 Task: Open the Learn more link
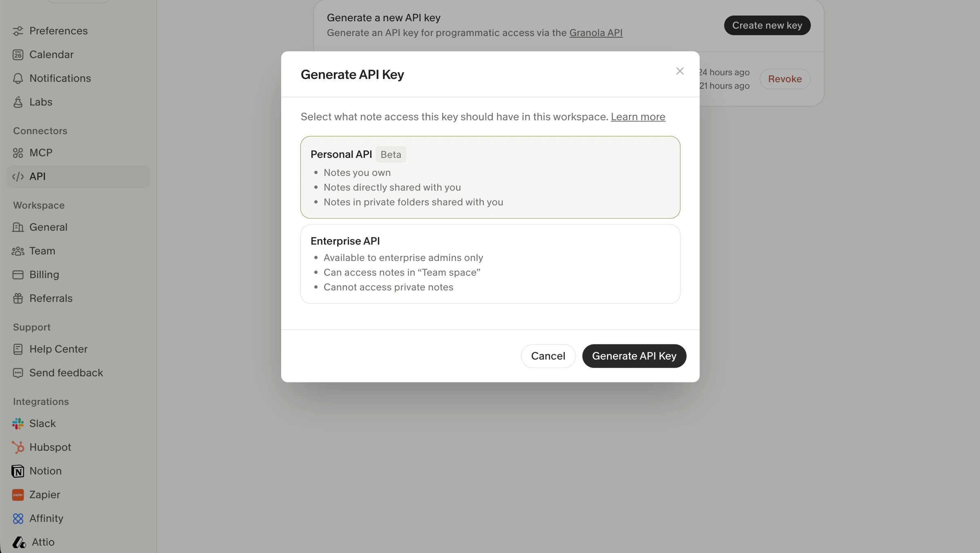click(638, 117)
